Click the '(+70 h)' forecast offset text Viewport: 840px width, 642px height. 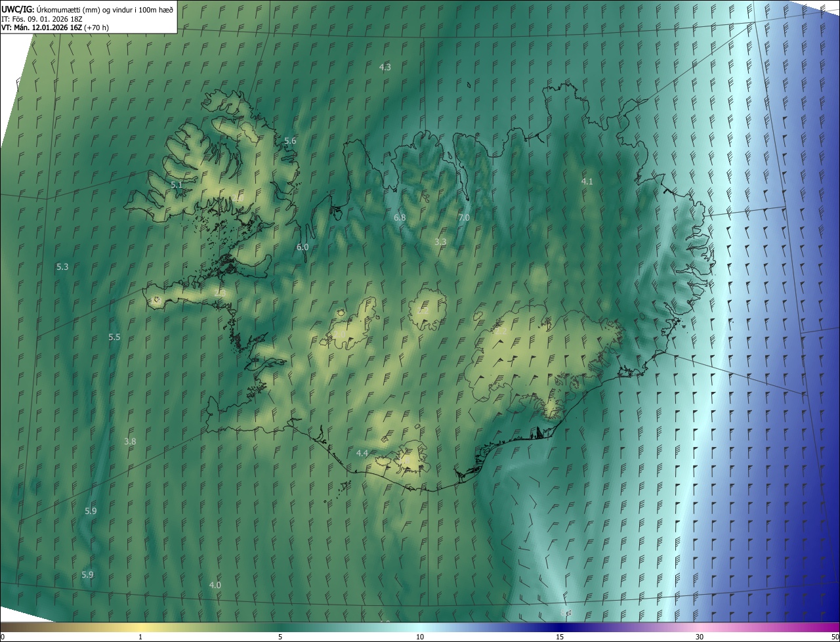click(x=97, y=28)
